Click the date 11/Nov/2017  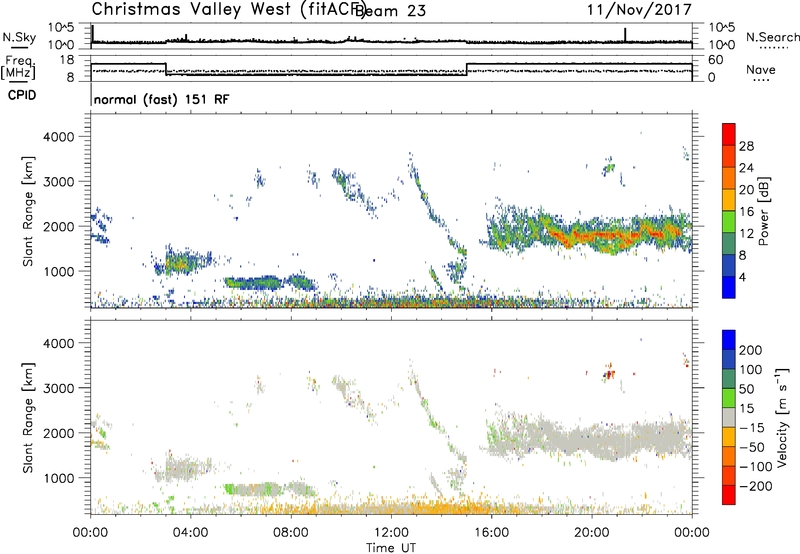(x=639, y=10)
